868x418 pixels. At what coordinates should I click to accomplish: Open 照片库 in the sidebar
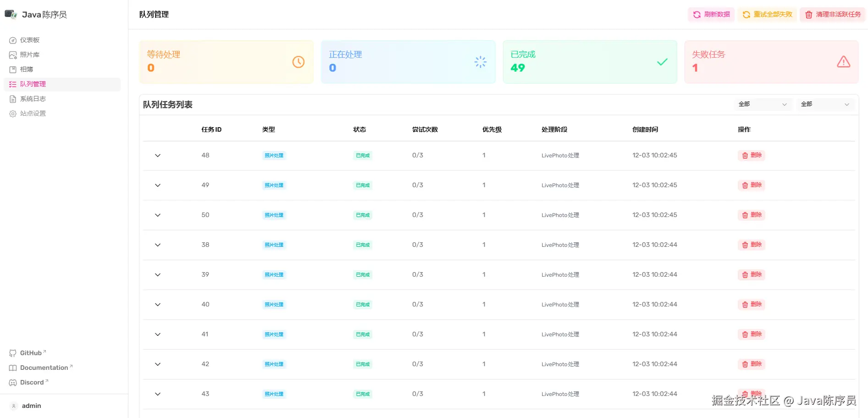[30, 55]
